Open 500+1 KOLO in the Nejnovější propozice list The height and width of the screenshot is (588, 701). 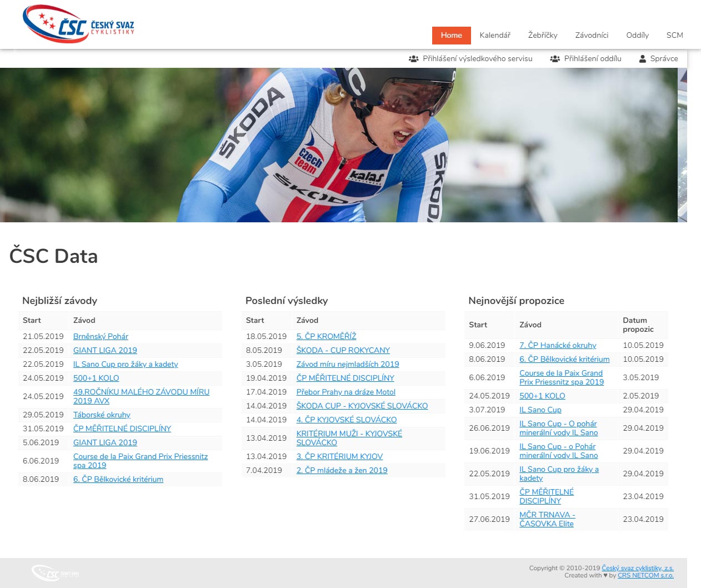point(542,396)
